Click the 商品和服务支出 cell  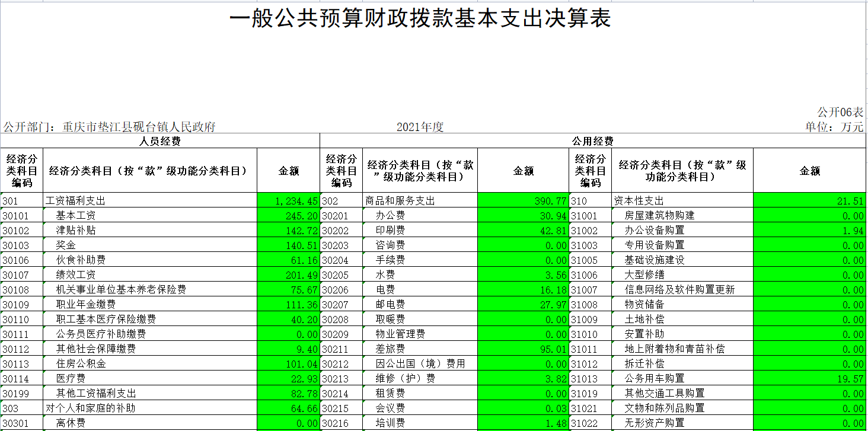tap(420, 200)
